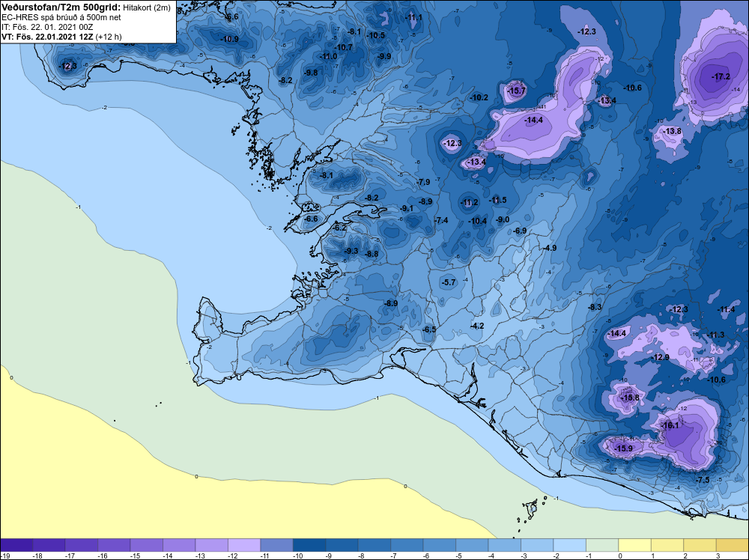Select the legend swatch between 2 and 3
Viewport: 749px width, 560px height.
[x=700, y=545]
